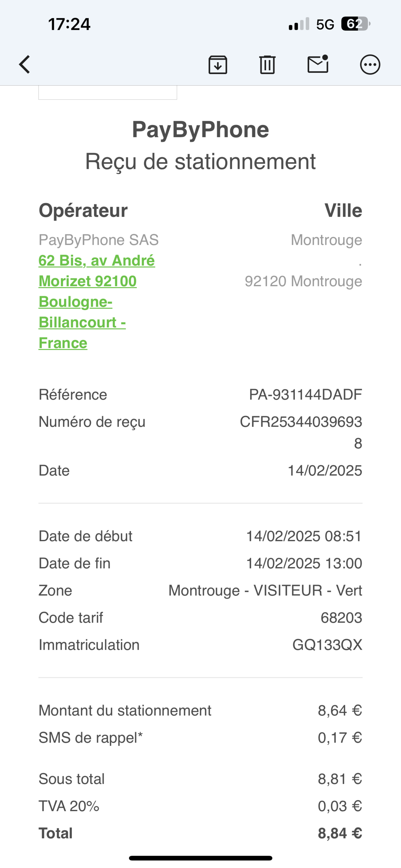Open the more options ellipsis menu
Screen dimensions: 401x868
(x=370, y=64)
